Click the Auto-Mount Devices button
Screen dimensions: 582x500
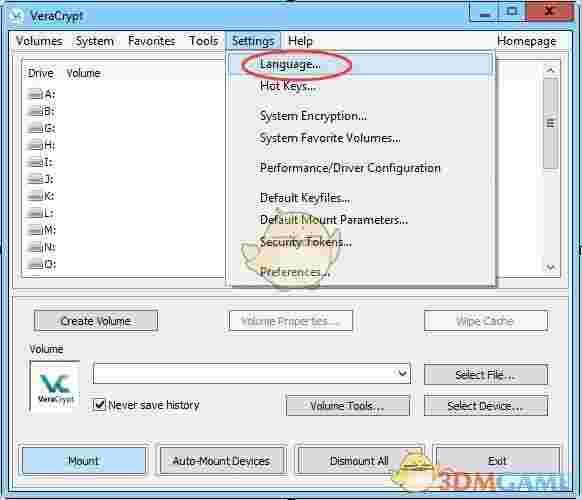point(222,461)
